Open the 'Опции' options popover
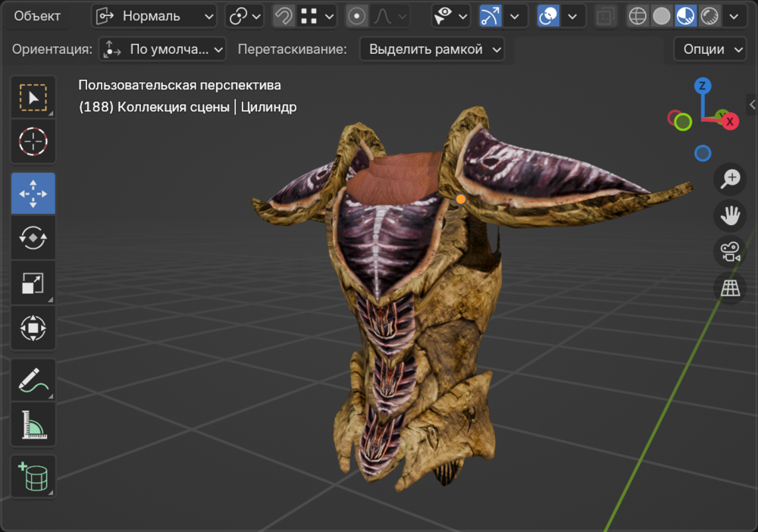 tap(710, 49)
